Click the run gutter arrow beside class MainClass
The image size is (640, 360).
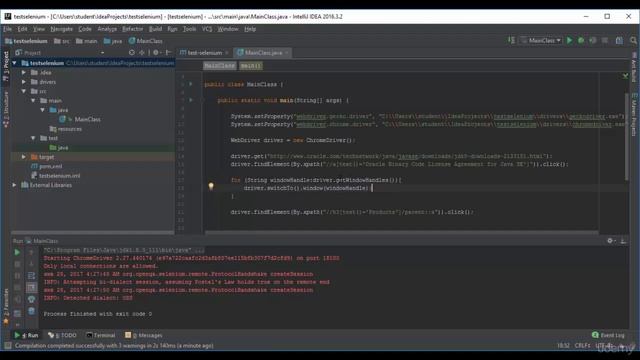point(191,84)
